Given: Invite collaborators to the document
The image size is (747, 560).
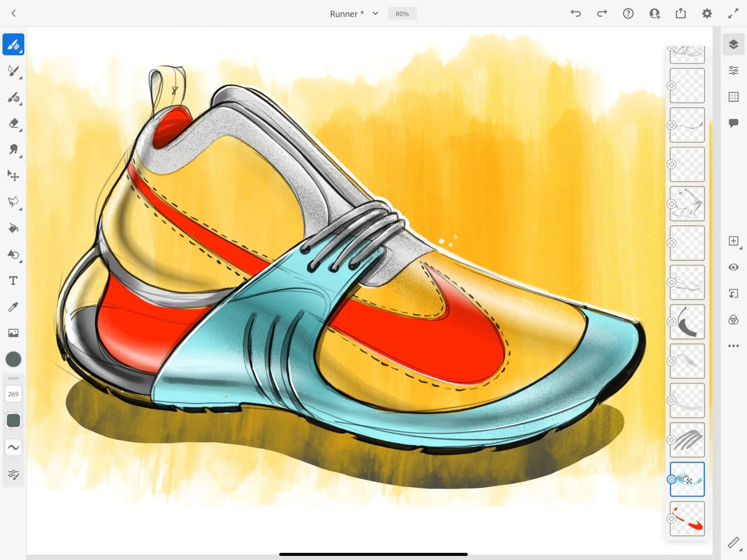Looking at the screenshot, I should click(655, 14).
